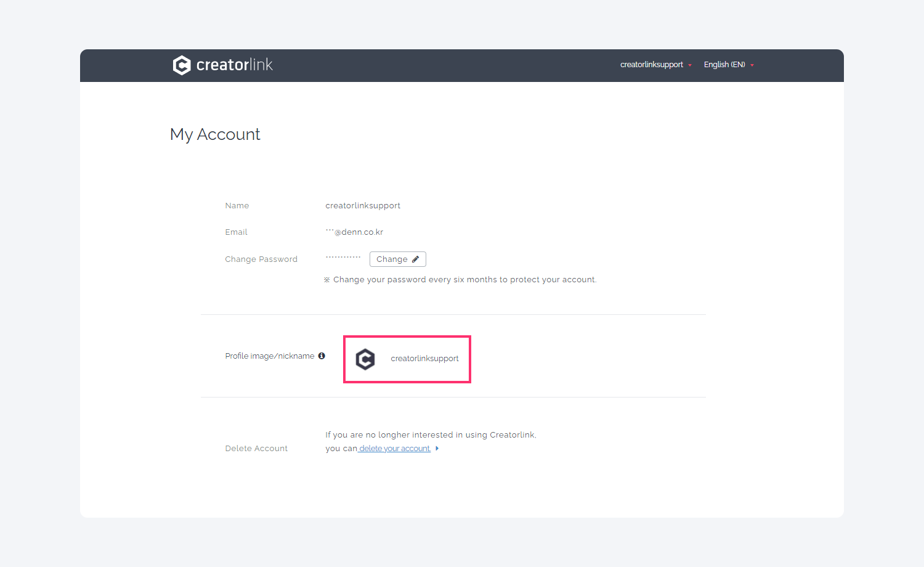Click the Change password button
Image resolution: width=924 pixels, height=567 pixels.
click(x=398, y=259)
